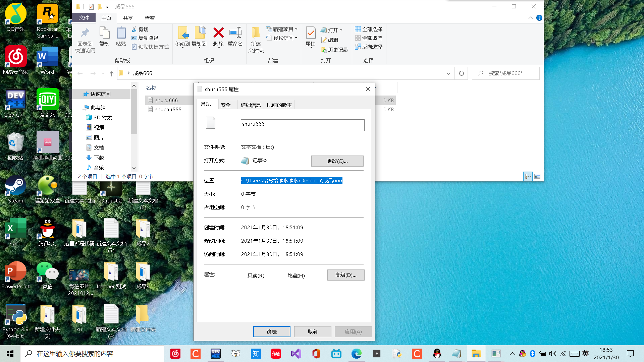Click the shuru666 file name field
644x362 pixels.
tap(302, 125)
